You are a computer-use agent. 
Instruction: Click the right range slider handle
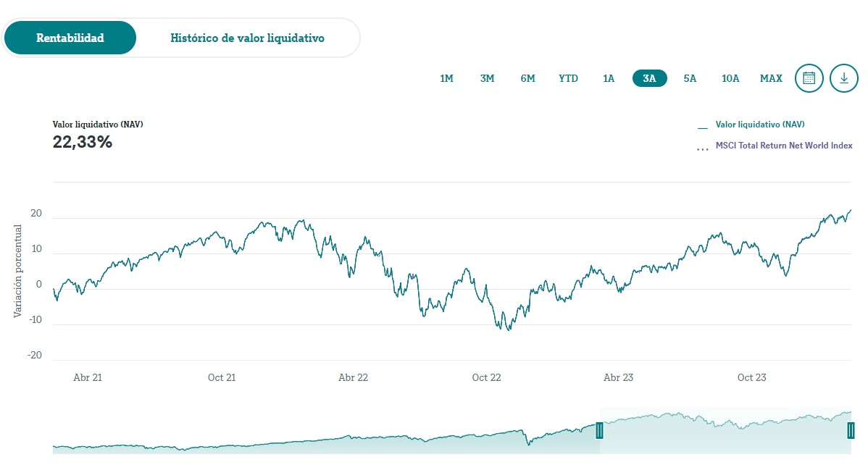tap(851, 430)
